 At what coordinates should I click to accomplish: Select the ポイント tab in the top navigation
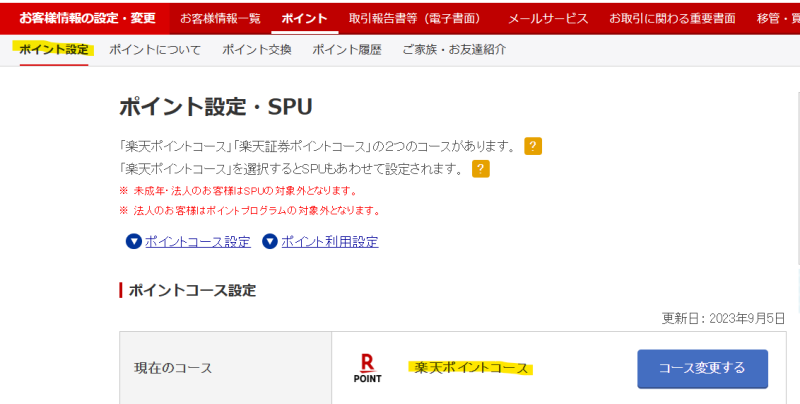tap(304, 18)
